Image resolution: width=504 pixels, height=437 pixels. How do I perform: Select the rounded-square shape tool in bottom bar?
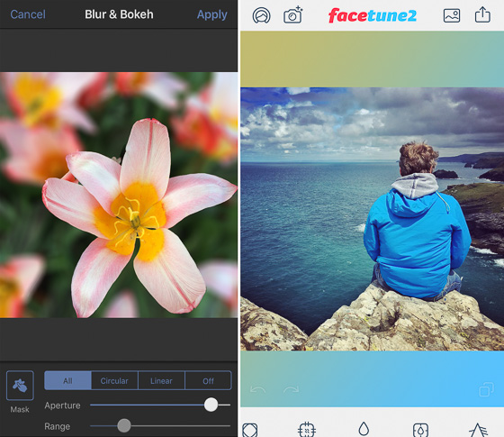click(x=250, y=430)
